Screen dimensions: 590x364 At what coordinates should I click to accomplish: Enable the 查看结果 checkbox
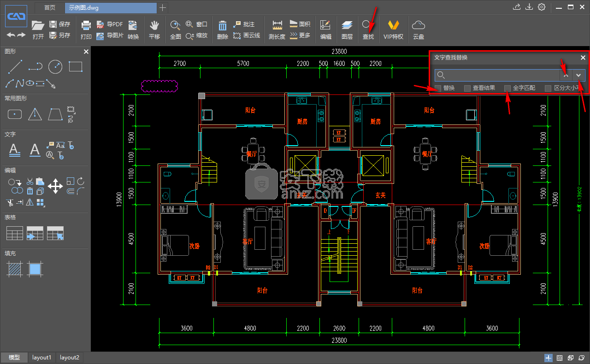pyautogui.click(x=467, y=88)
